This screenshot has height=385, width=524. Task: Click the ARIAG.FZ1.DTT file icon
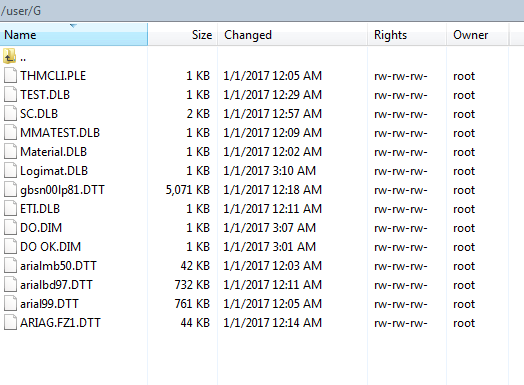click(x=10, y=322)
